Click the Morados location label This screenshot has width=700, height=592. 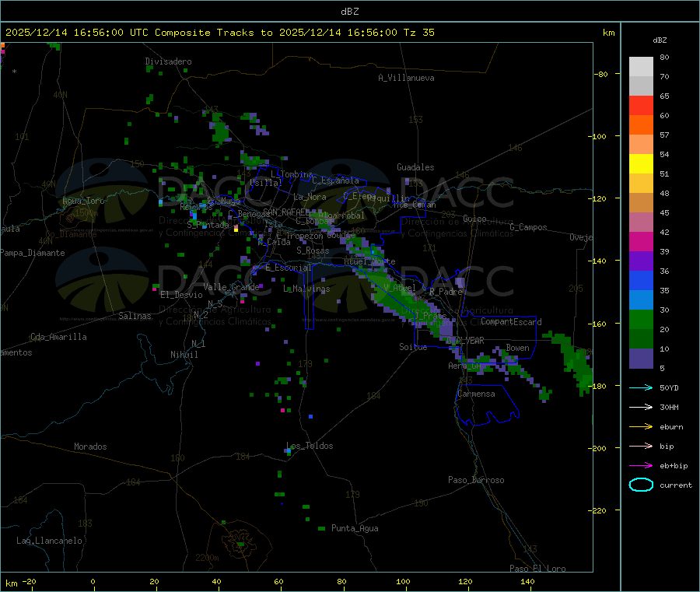tap(90, 447)
